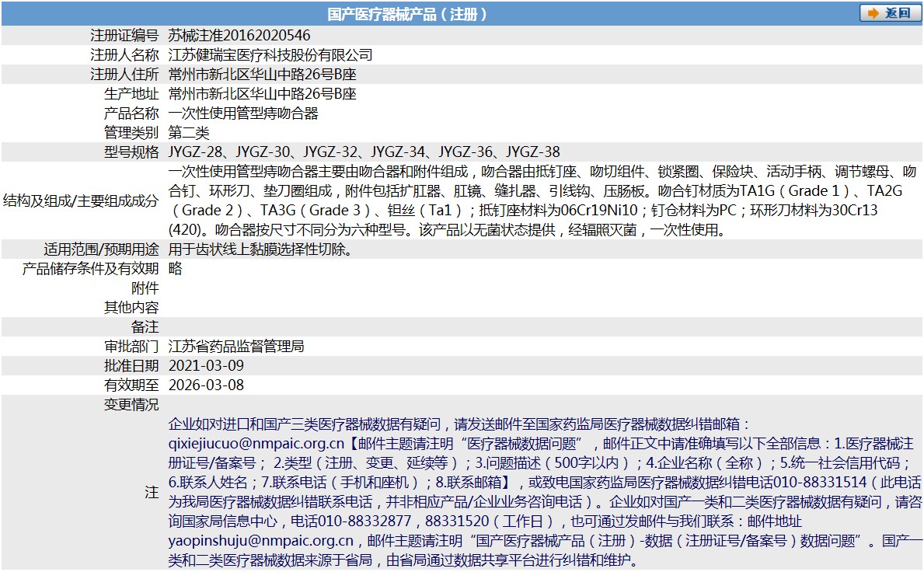Select the page title 国产医疗器械产品（注册）
The image size is (924, 572).
coord(407,14)
